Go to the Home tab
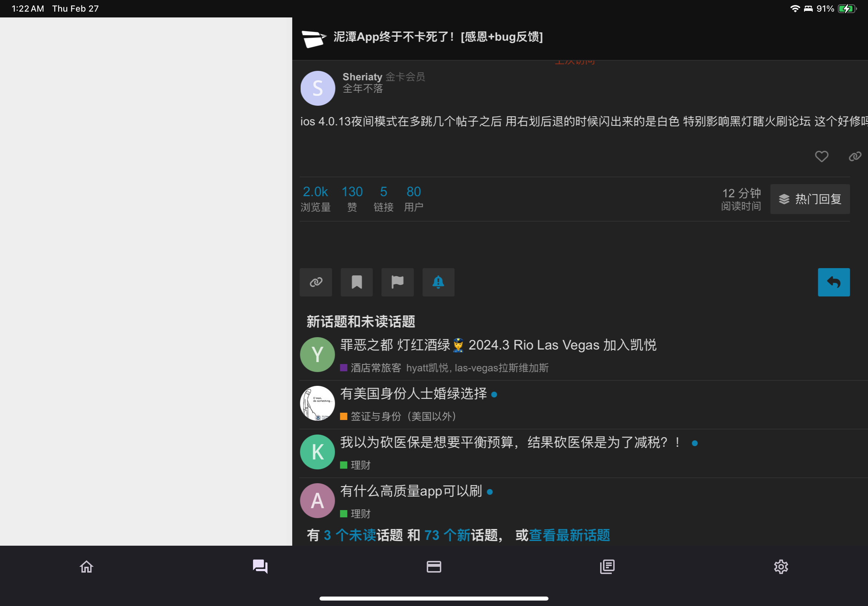The width and height of the screenshot is (868, 606). point(87,566)
